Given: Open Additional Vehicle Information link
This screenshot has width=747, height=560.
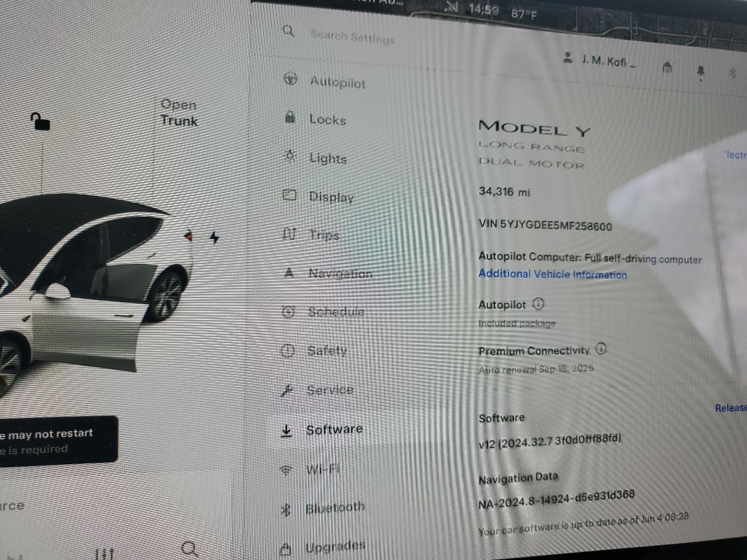Looking at the screenshot, I should tap(553, 274).
